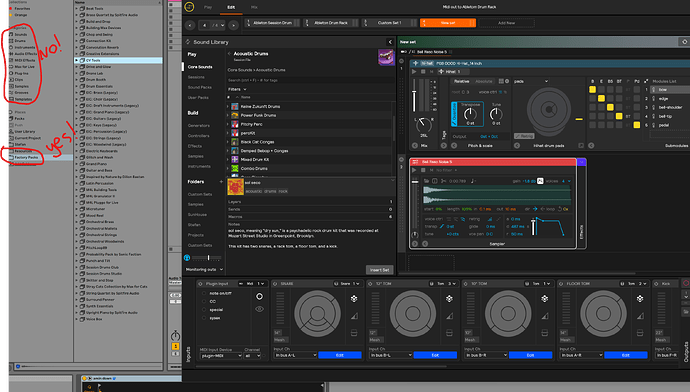
Task: Open the pads dropdown above the hihat
Action: coord(531,81)
